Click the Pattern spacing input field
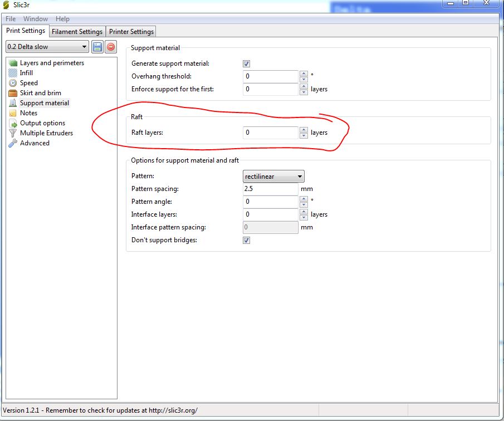The image size is (504, 421). tap(271, 189)
